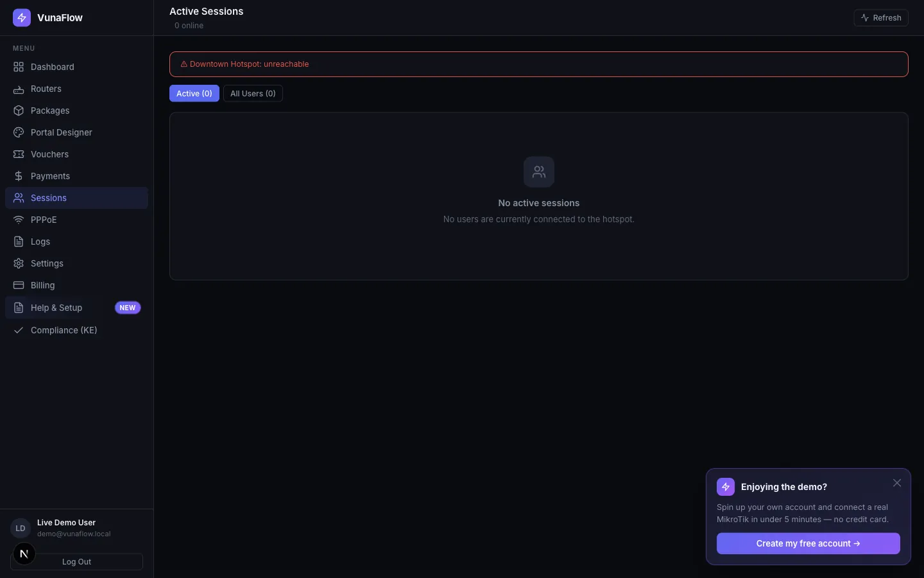Click the warning triangle in hotspot alert
Viewport: 924px width, 578px height.
pos(184,64)
